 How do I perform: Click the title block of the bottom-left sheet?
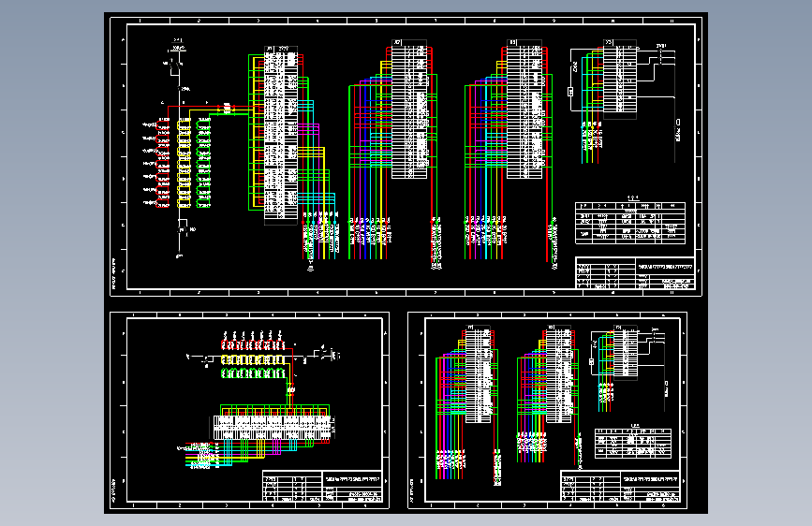pos(322,486)
